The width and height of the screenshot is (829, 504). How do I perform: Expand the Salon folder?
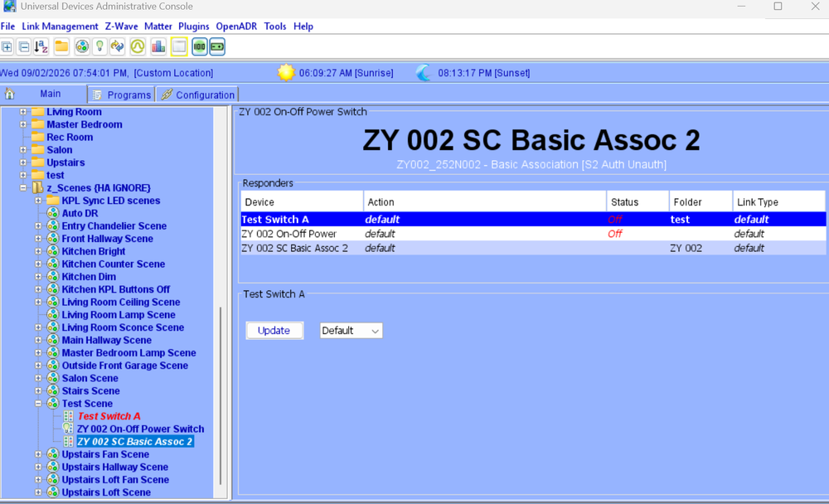click(x=23, y=150)
